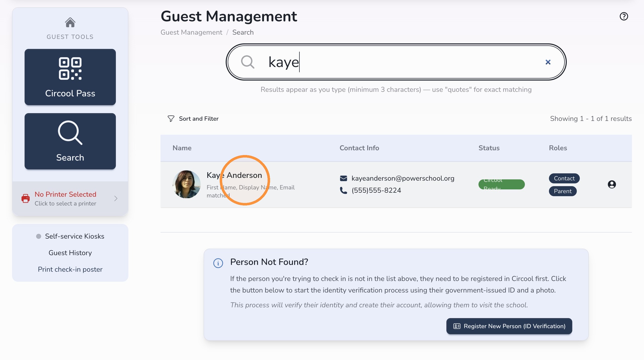Click the email envelope icon
644x360 pixels.
point(343,178)
